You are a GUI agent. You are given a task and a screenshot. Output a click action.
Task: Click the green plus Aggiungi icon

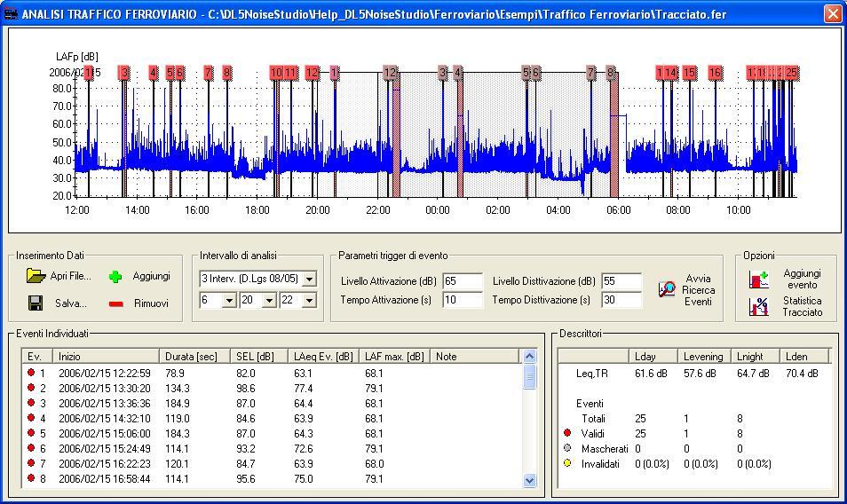pyautogui.click(x=115, y=277)
